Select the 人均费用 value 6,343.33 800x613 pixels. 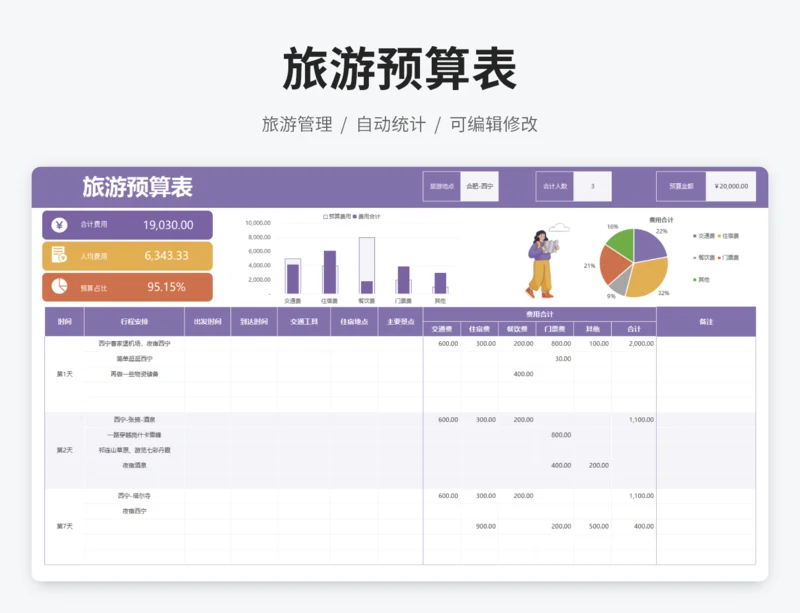[x=166, y=256]
